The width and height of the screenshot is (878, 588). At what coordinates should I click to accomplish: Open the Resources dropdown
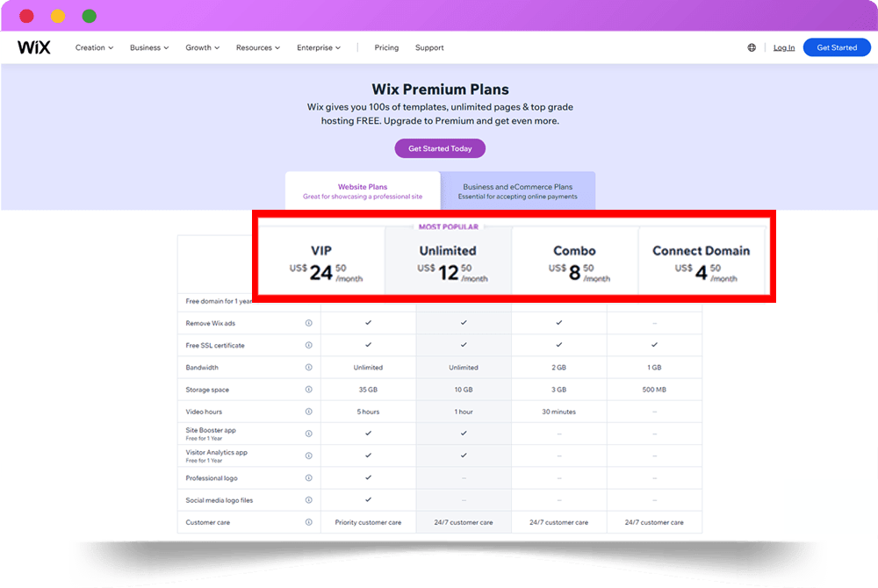pyautogui.click(x=257, y=47)
